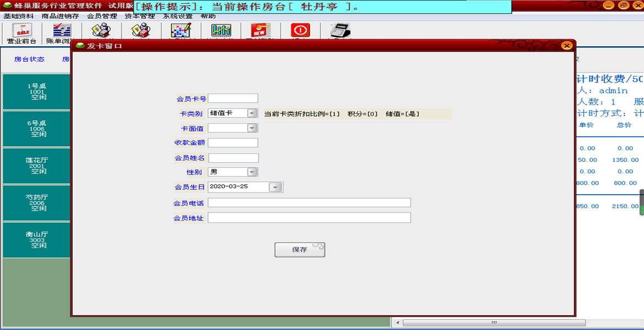Switch to the 房台状态 tab
Image resolution: width=644 pixels, height=330 pixels.
point(29,59)
